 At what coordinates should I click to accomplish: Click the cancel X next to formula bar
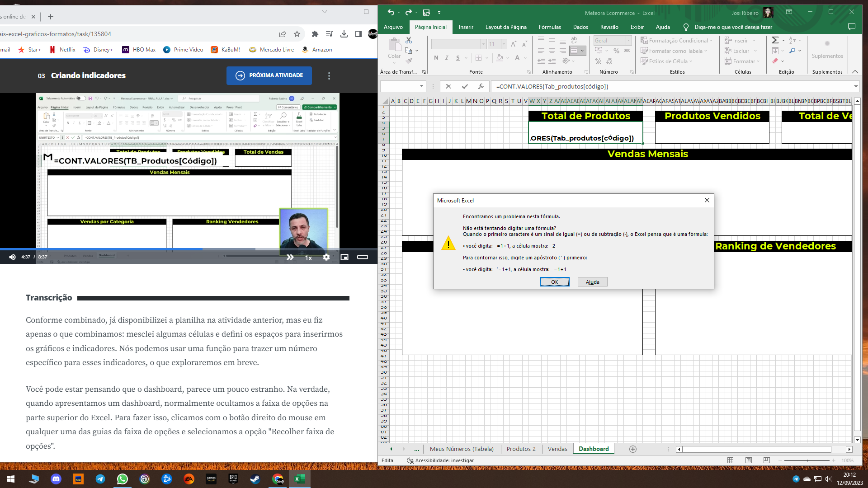pos(448,86)
